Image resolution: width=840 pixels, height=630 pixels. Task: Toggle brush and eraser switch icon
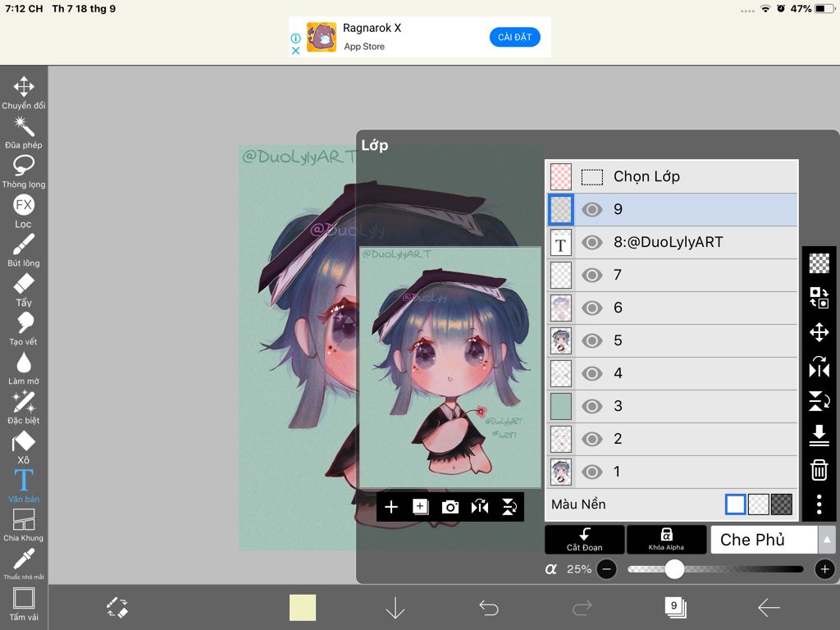pos(116,608)
